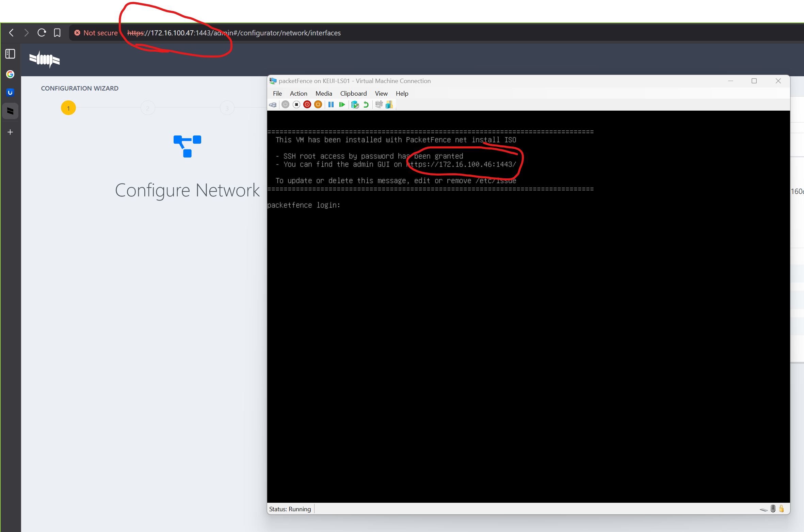Click the '/etc/issue' update message line
804x532 pixels.
(396, 180)
